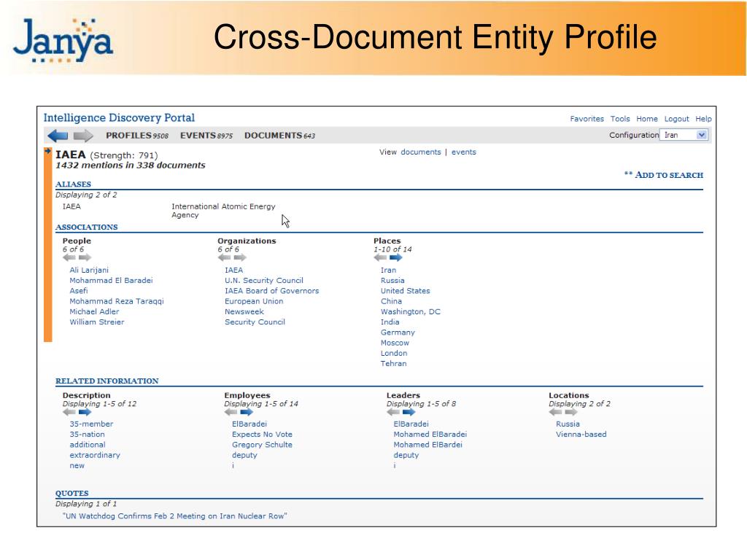Click extraordinary description link

(95, 455)
